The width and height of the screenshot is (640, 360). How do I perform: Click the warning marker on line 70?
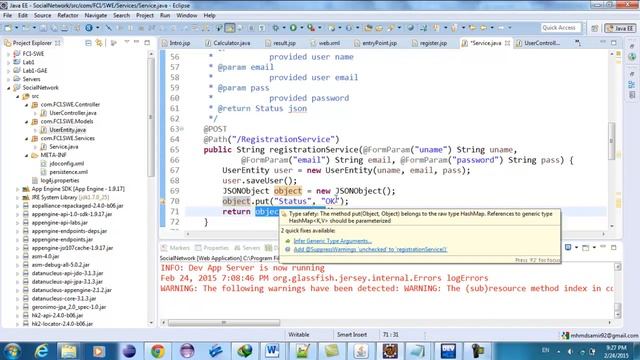click(162, 201)
